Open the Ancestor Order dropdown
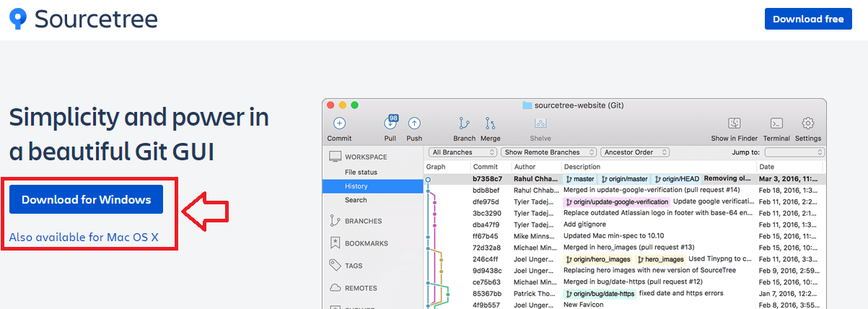868x309 pixels. [636, 152]
